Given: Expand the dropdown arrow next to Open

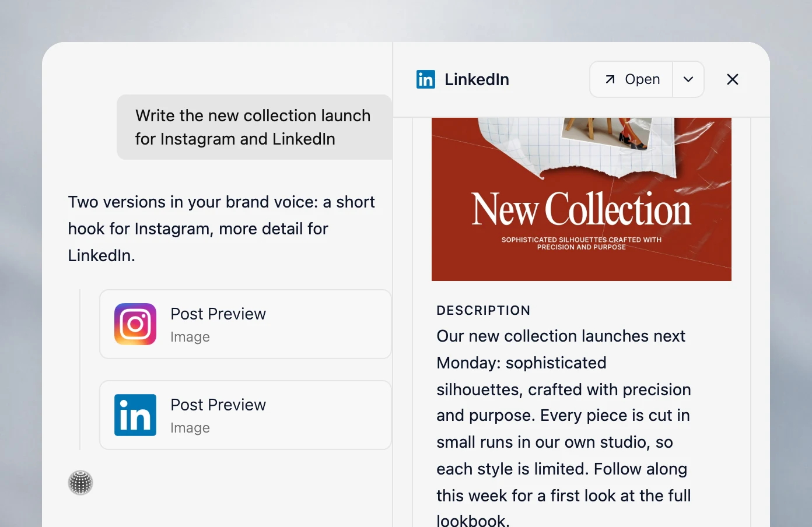Looking at the screenshot, I should coord(688,79).
